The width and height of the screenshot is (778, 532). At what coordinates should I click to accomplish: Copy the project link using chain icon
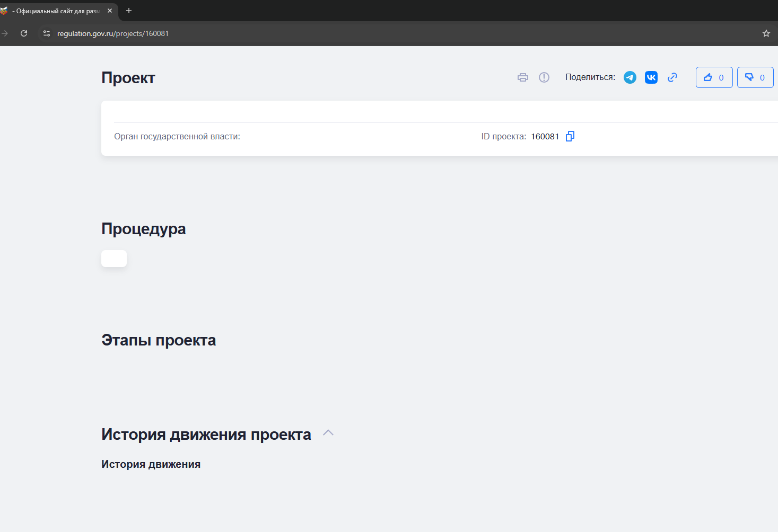click(x=672, y=77)
